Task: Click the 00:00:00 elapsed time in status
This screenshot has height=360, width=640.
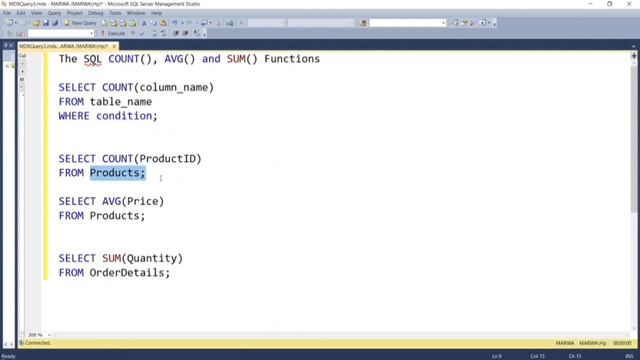Action: point(622,343)
